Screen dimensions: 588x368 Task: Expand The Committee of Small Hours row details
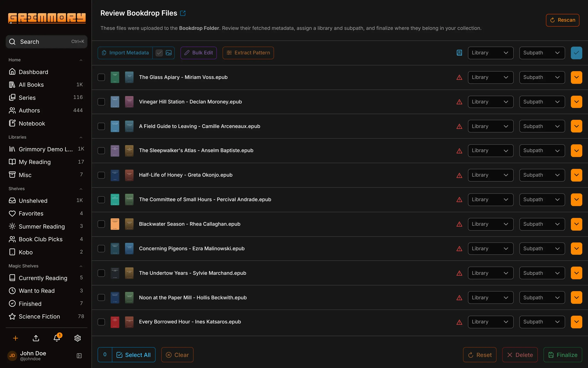click(576, 200)
